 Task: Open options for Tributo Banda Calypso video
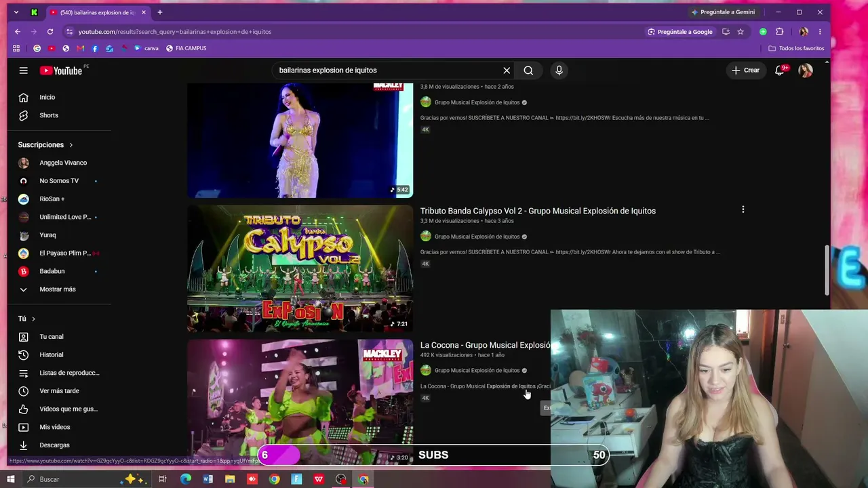pos(743,210)
